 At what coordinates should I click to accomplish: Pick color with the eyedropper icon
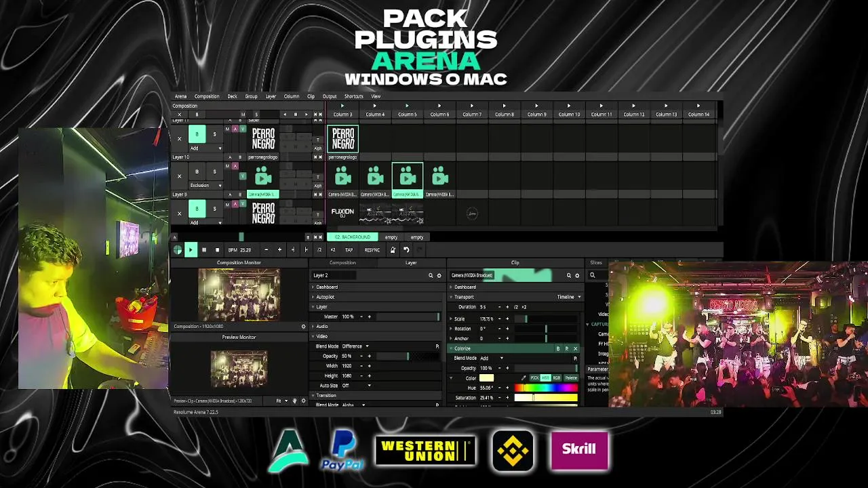pyautogui.click(x=524, y=378)
